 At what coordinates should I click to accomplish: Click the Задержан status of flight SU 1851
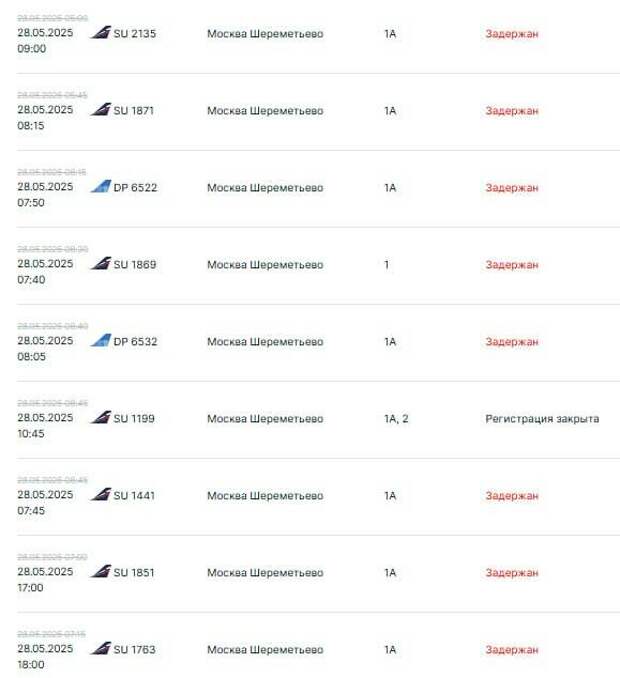[x=512, y=573]
